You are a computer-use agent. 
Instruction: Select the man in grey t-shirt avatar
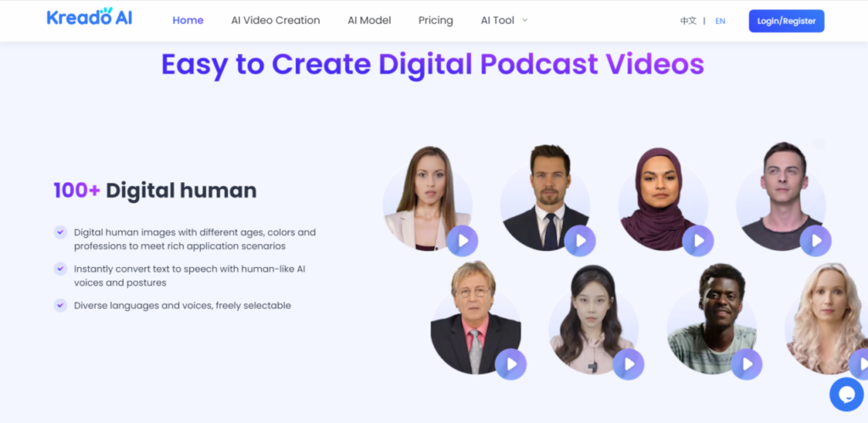[x=781, y=198]
